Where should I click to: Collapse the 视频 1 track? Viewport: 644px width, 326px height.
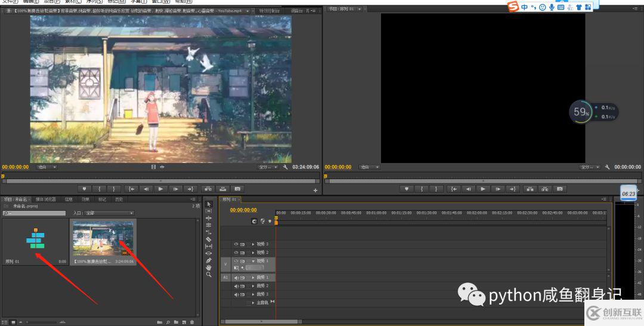tap(253, 261)
